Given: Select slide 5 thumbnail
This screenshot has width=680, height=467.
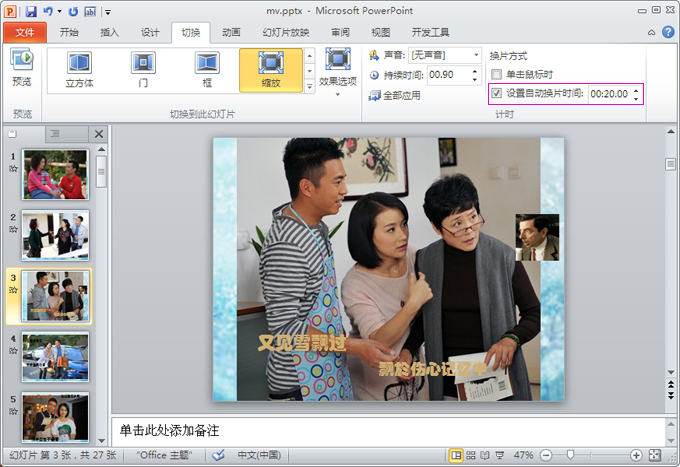Looking at the screenshot, I should (x=56, y=417).
